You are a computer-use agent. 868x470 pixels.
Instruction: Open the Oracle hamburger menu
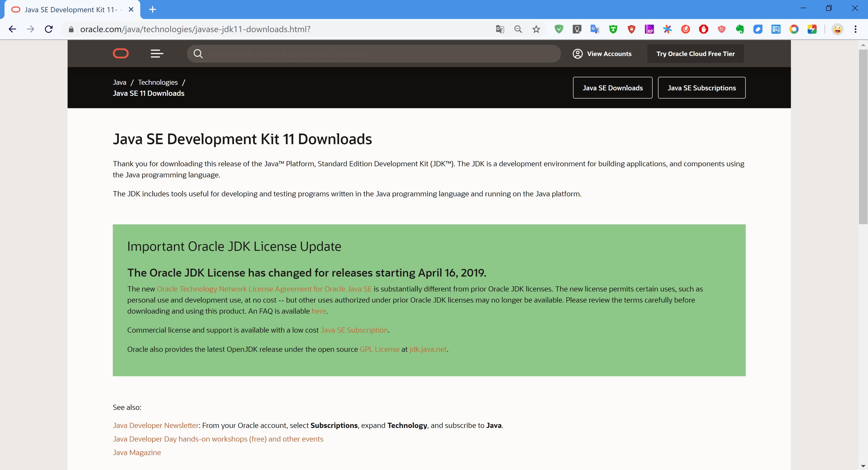click(x=157, y=54)
